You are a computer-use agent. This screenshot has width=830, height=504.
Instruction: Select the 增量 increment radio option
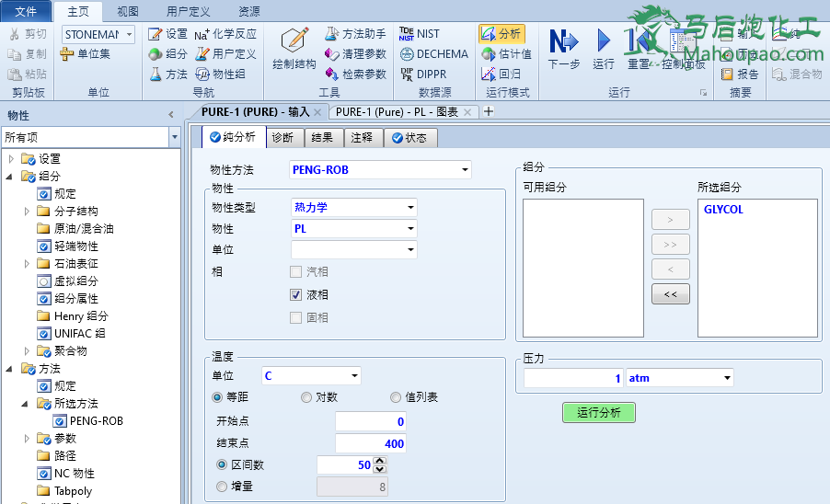(x=222, y=487)
